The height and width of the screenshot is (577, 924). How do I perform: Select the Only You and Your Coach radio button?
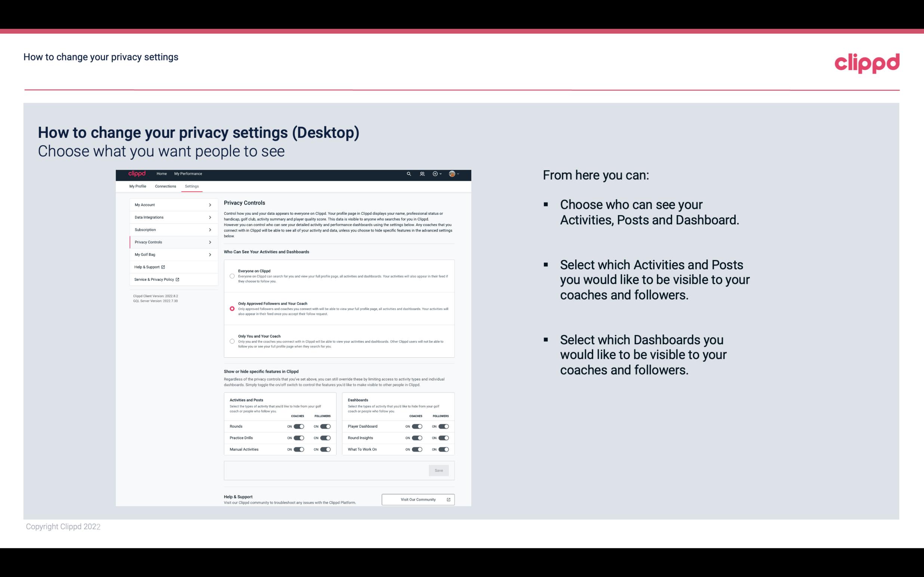click(231, 340)
